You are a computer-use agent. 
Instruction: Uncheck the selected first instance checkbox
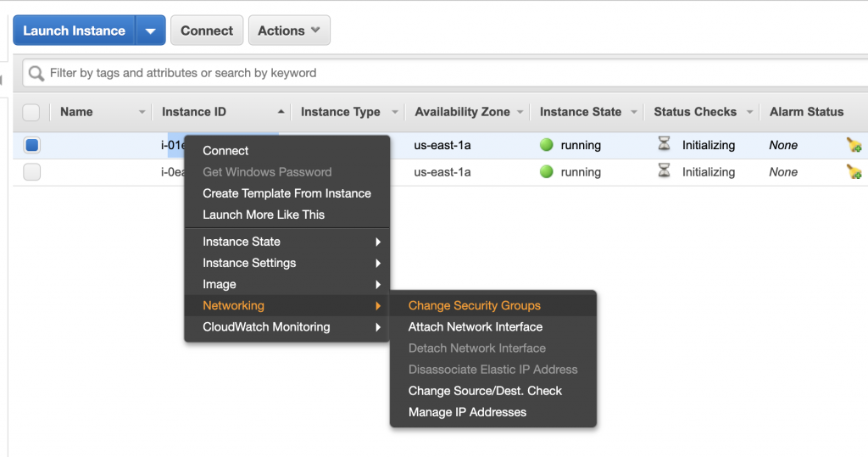pos(31,145)
